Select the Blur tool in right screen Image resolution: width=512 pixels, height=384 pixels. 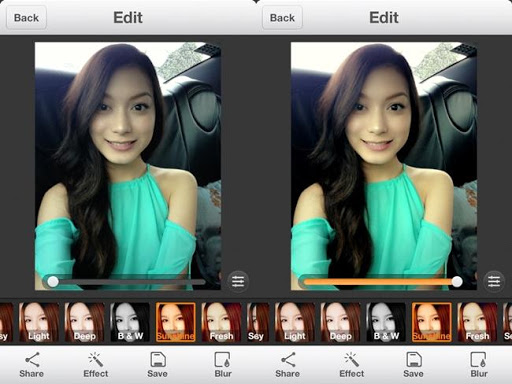pyautogui.click(x=479, y=365)
